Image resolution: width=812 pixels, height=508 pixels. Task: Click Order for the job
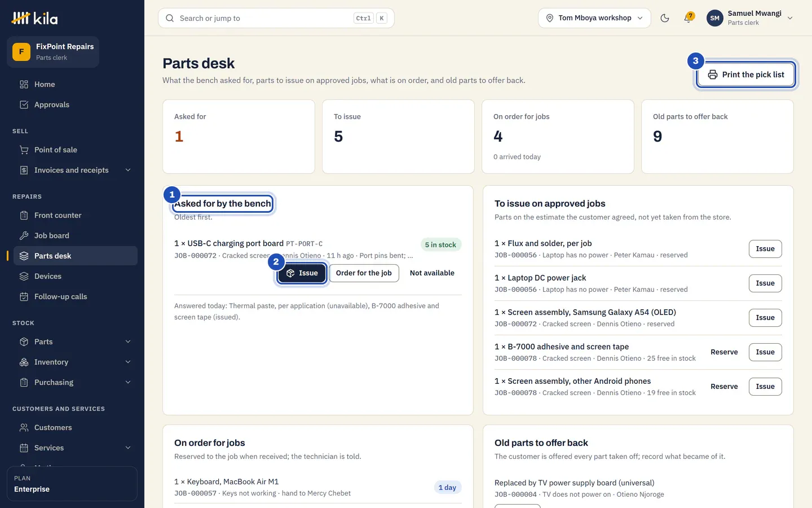click(364, 273)
